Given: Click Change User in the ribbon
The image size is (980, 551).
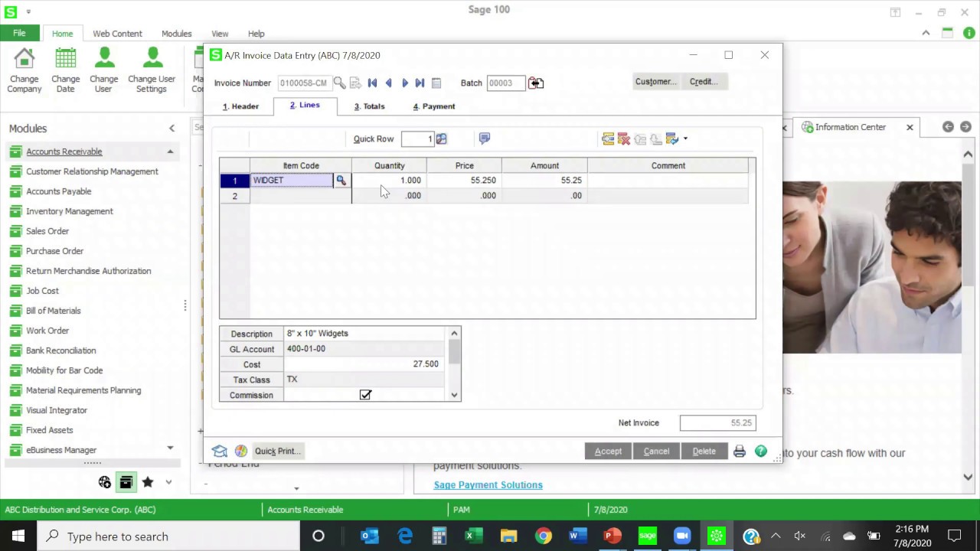Looking at the screenshot, I should point(104,70).
